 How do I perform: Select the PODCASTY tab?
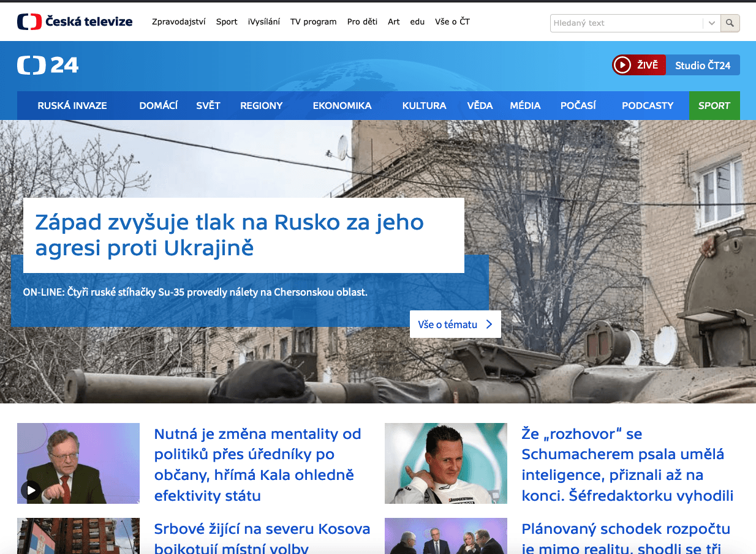tap(648, 105)
